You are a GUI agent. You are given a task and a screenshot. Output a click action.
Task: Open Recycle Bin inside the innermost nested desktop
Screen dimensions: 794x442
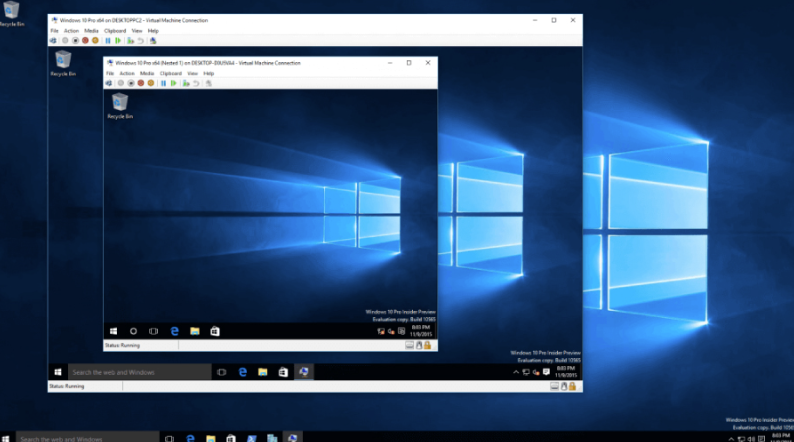pyautogui.click(x=120, y=104)
